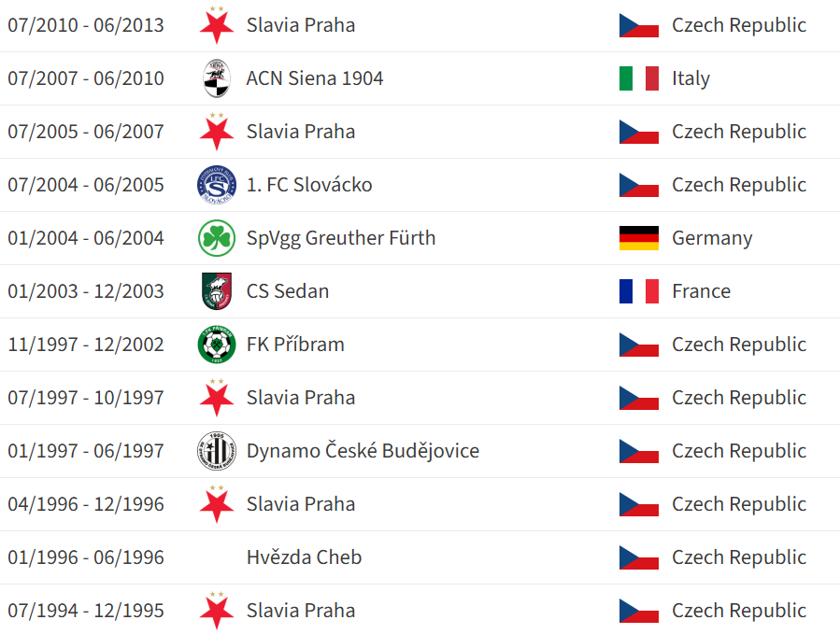Image resolution: width=840 pixels, height=634 pixels.
Task: Click the France flag icon
Action: pos(639,291)
